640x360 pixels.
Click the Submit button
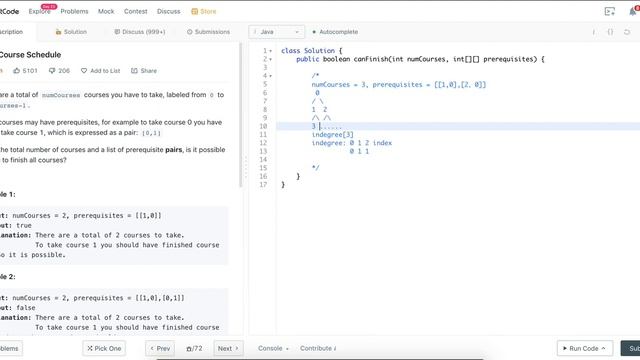pyautogui.click(x=631, y=348)
